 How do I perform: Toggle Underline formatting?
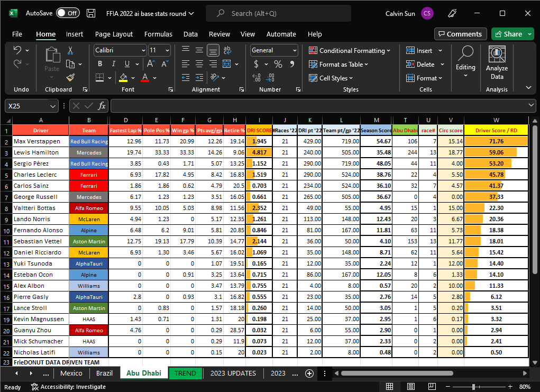127,63
